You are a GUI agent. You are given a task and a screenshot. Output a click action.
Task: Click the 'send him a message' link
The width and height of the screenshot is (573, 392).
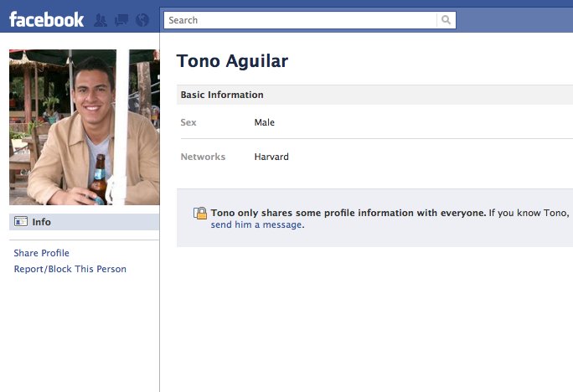click(256, 224)
